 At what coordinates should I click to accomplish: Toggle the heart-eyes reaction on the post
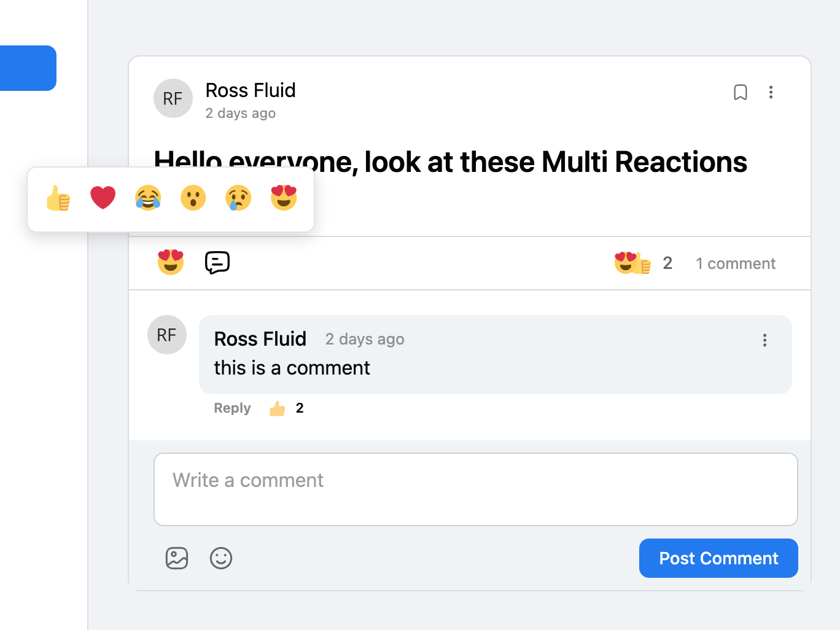tap(171, 262)
